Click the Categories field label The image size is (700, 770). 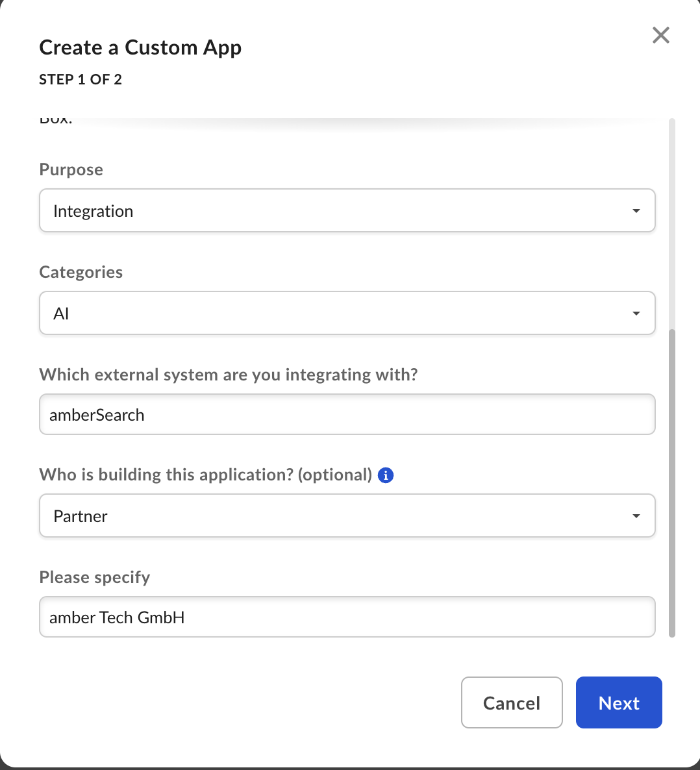pos(81,272)
